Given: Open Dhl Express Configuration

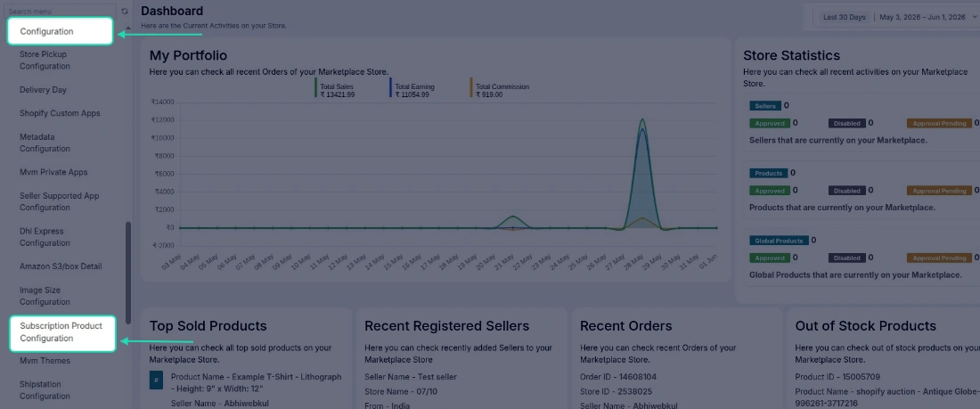Looking at the screenshot, I should point(45,237).
